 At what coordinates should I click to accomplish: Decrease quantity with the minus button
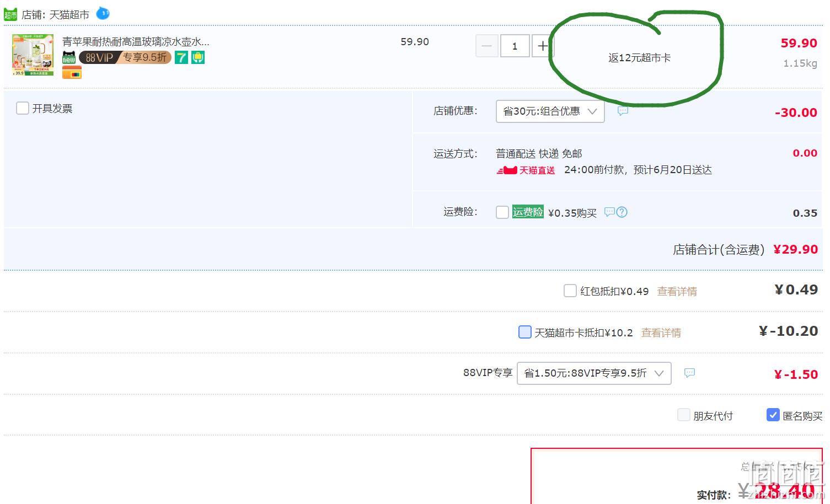click(487, 46)
